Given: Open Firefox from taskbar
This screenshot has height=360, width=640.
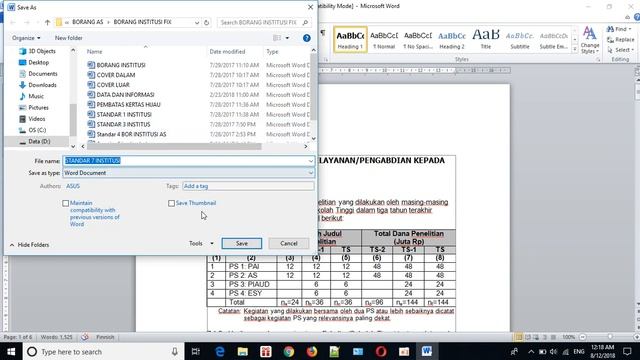Looking at the screenshot, I should [x=312, y=351].
